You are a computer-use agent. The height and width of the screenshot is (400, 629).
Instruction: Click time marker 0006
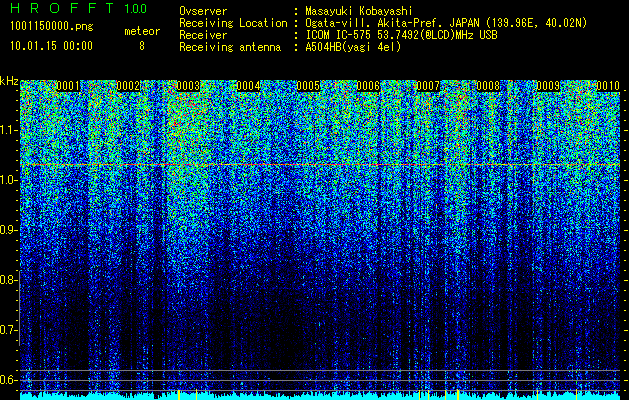pyautogui.click(x=368, y=86)
